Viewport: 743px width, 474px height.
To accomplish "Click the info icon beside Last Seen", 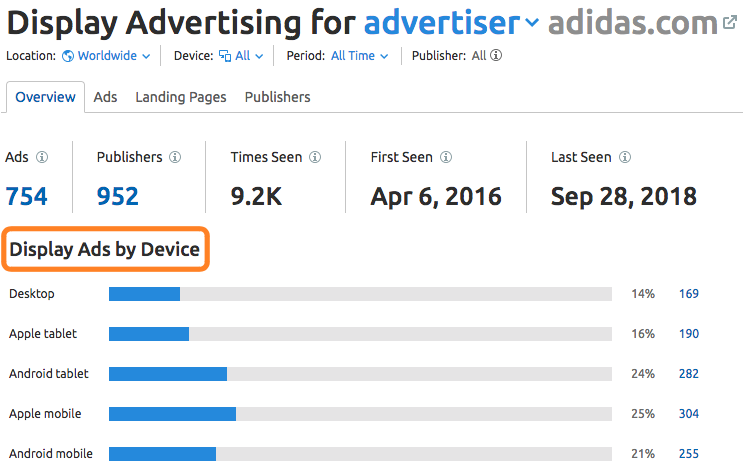I will coord(625,157).
